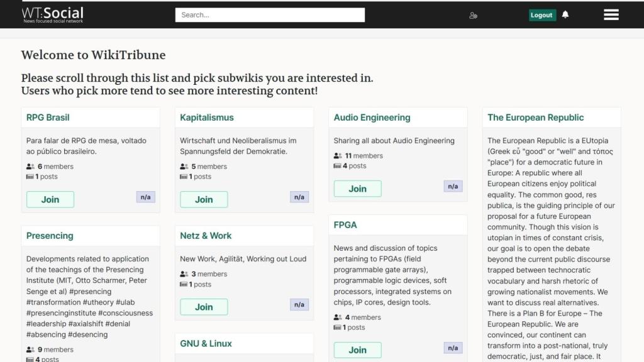644x362 pixels.
Task: Click members icon in FPGA card
Action: [x=338, y=317]
